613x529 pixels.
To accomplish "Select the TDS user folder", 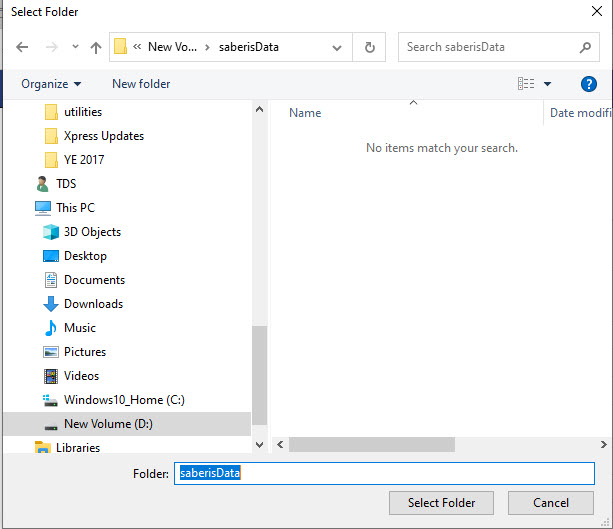I will [66, 184].
